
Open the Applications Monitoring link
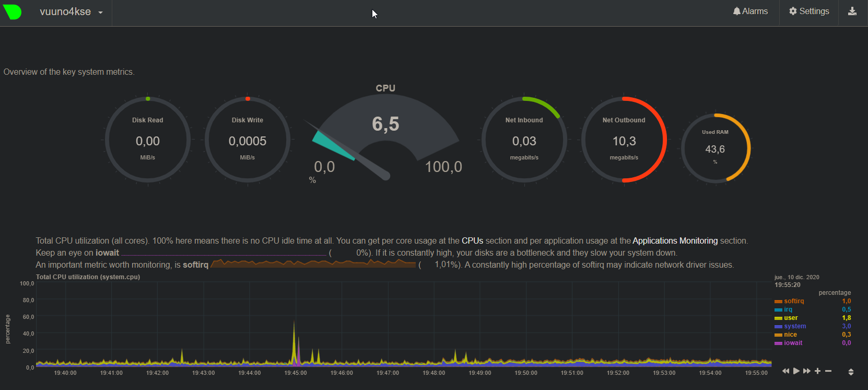pos(675,241)
